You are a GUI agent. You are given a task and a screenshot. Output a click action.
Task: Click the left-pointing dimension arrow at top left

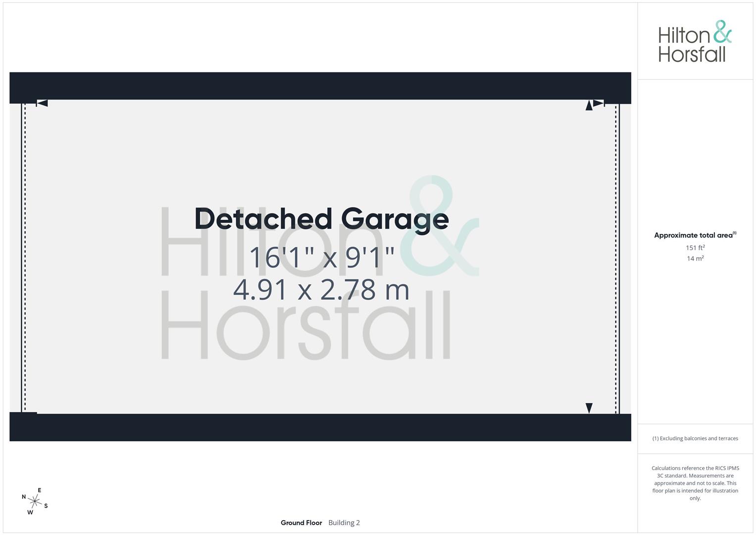42,103
